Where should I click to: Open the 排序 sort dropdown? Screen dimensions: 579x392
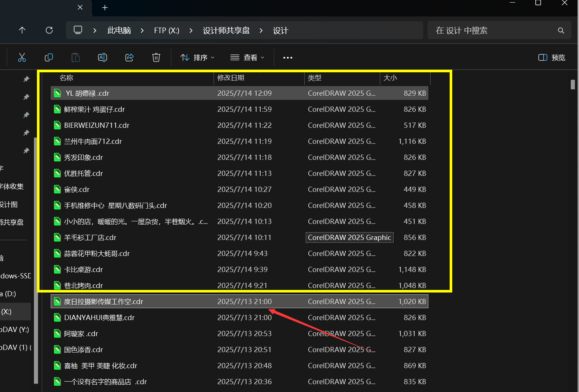(x=197, y=57)
